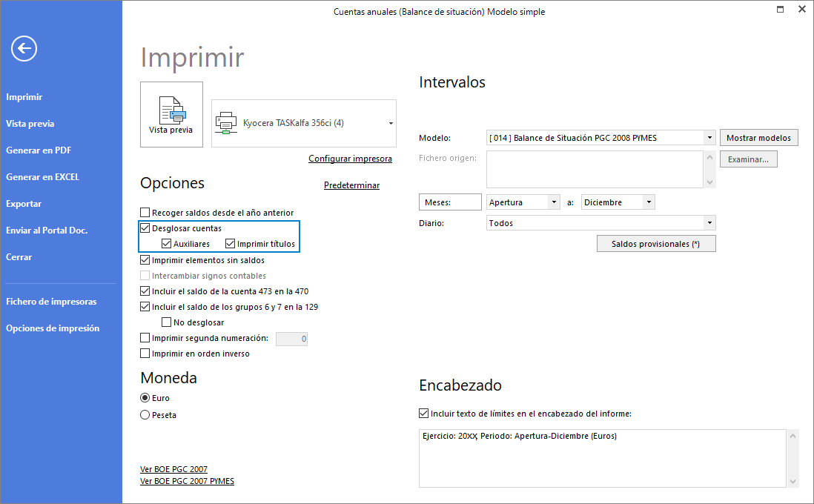This screenshot has width=814, height=504.
Task: Toggle Recoger saldos desde el año anterior
Action: point(145,212)
